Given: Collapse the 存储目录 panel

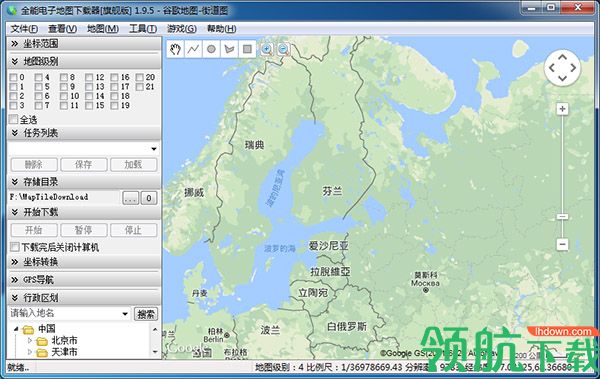Looking at the screenshot, I should 84,182.
